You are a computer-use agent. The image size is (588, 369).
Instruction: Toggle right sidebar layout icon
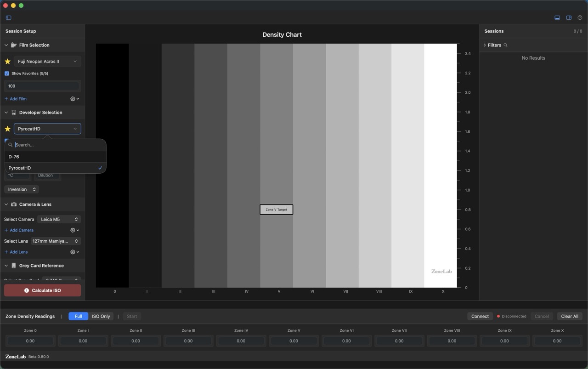tap(569, 17)
